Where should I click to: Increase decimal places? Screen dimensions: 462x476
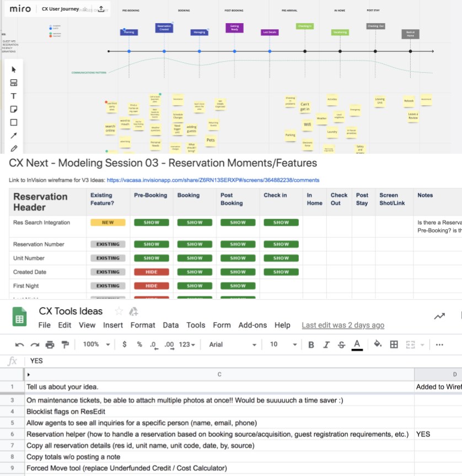point(169,345)
